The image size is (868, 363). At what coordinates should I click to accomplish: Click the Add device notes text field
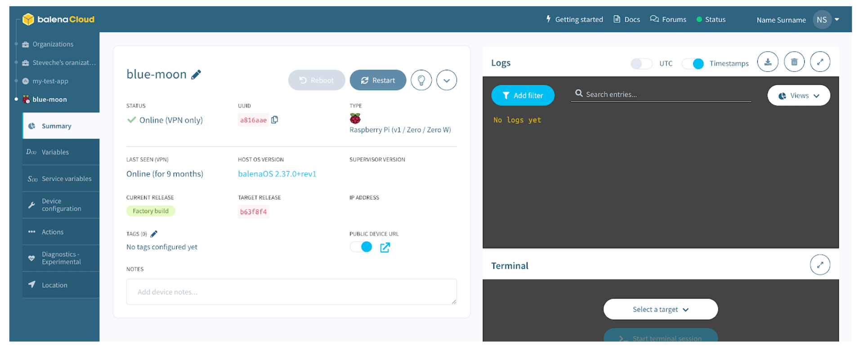click(291, 292)
